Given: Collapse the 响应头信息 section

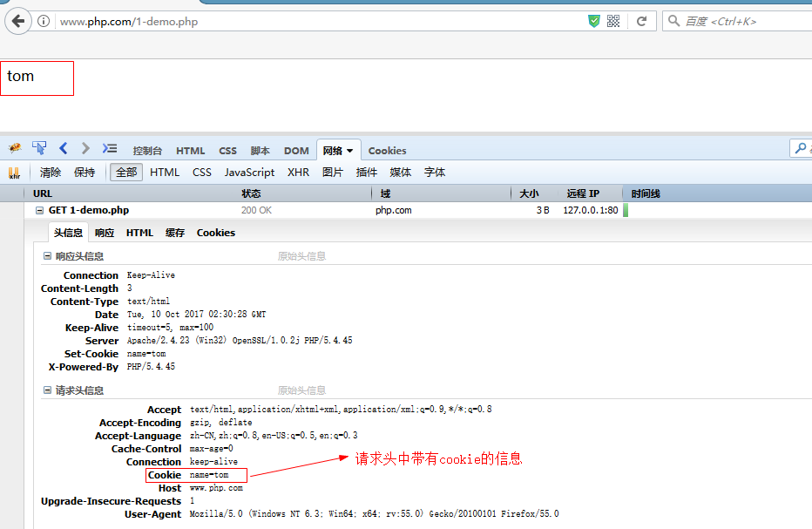Looking at the screenshot, I should tap(47, 256).
